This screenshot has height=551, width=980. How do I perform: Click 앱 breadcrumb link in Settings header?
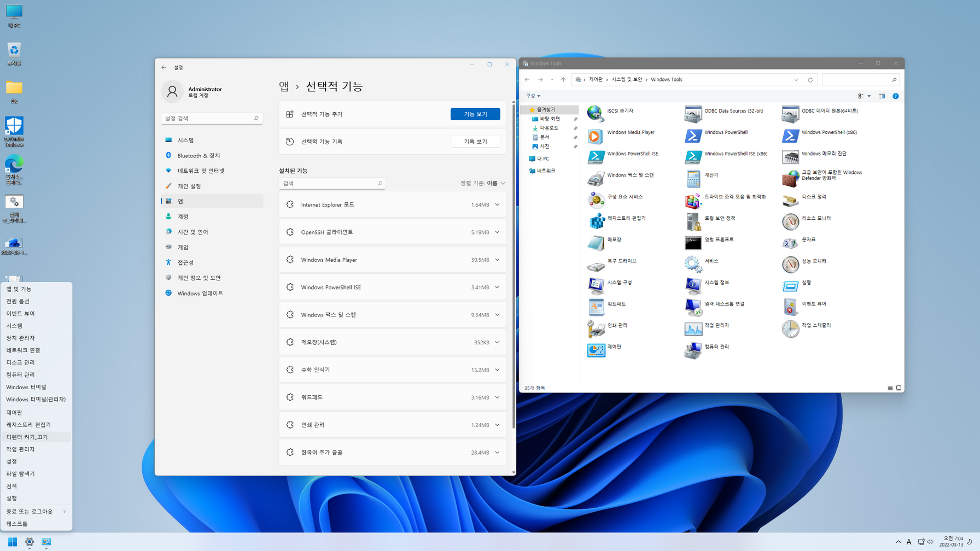click(x=284, y=86)
